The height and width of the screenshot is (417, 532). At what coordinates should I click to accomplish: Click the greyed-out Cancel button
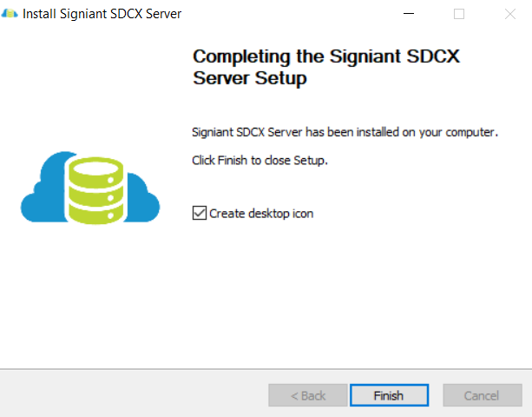(482, 395)
